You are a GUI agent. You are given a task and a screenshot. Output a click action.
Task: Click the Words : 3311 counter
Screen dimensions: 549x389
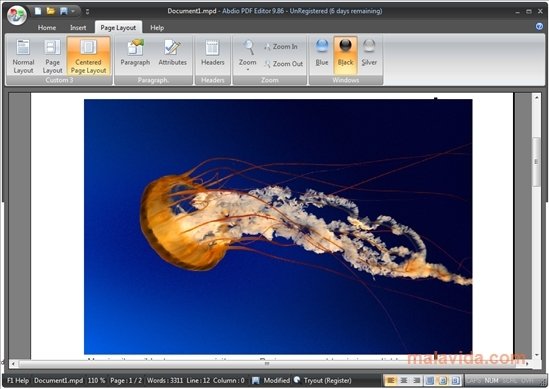pos(165,380)
